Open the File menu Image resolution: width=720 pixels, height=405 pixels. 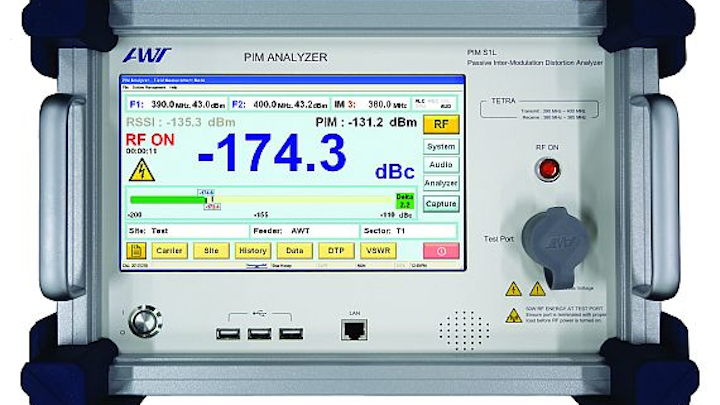click(x=126, y=87)
